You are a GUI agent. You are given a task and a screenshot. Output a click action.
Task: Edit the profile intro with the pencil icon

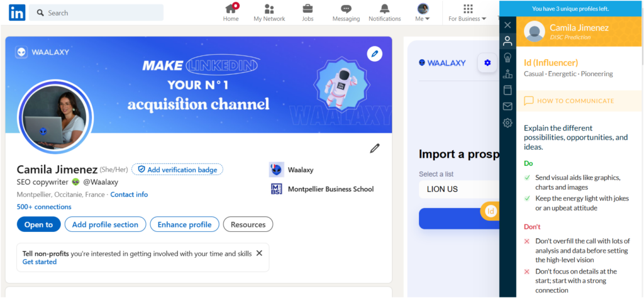(x=375, y=148)
